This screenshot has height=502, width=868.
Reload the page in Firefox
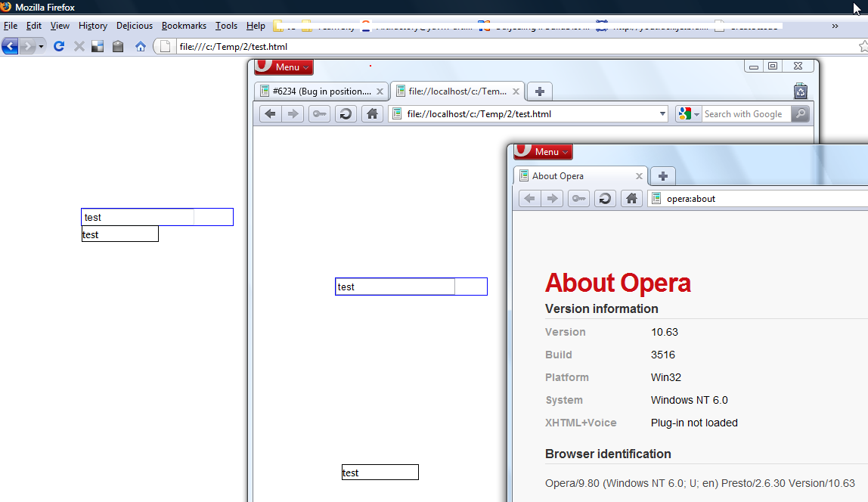click(58, 47)
